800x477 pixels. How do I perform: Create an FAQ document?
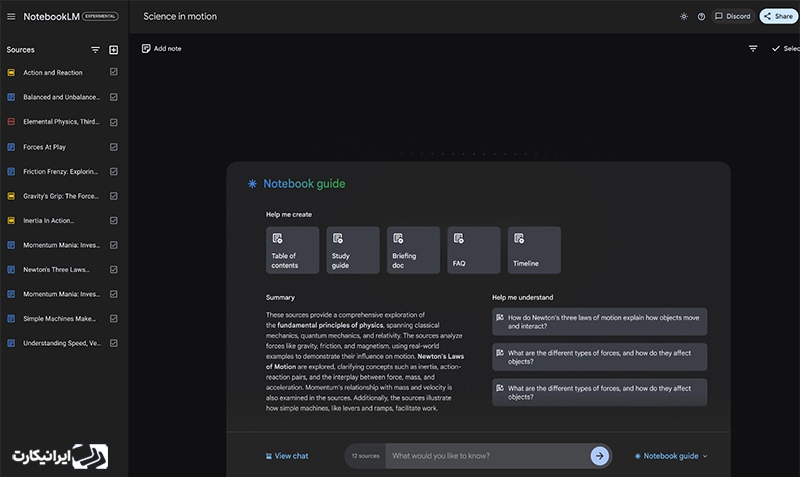point(474,250)
